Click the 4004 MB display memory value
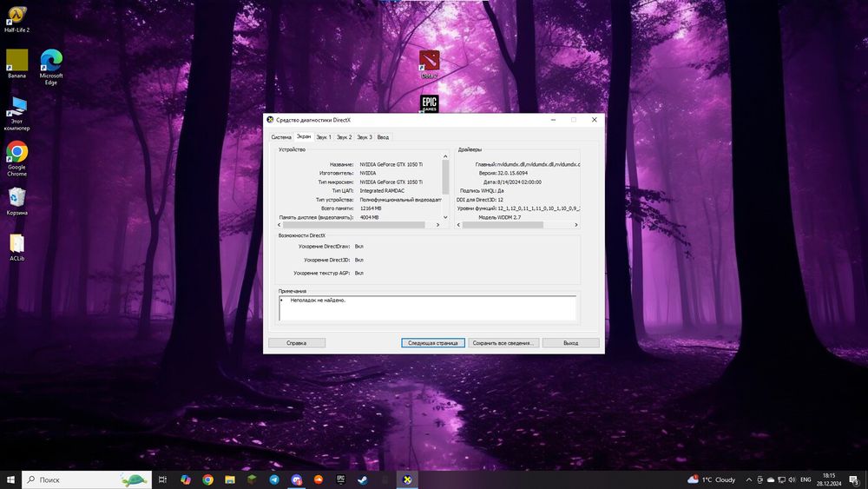The height and width of the screenshot is (489, 868). click(x=369, y=217)
